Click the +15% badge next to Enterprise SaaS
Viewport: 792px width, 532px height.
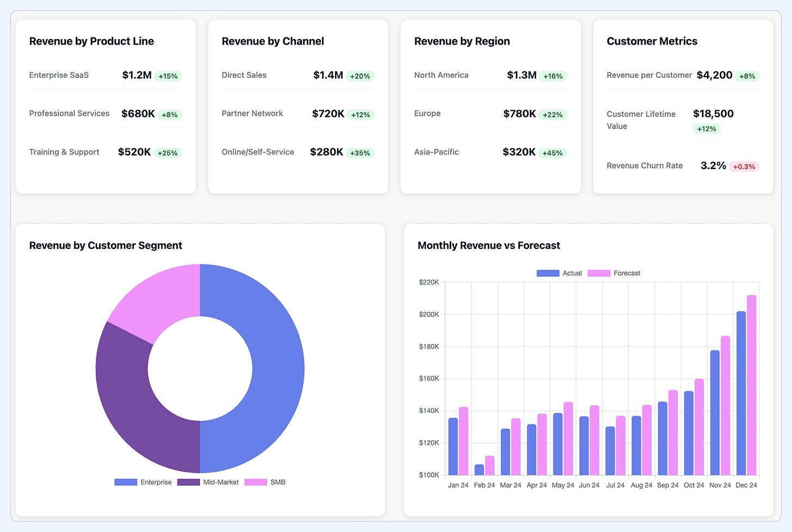click(x=168, y=76)
